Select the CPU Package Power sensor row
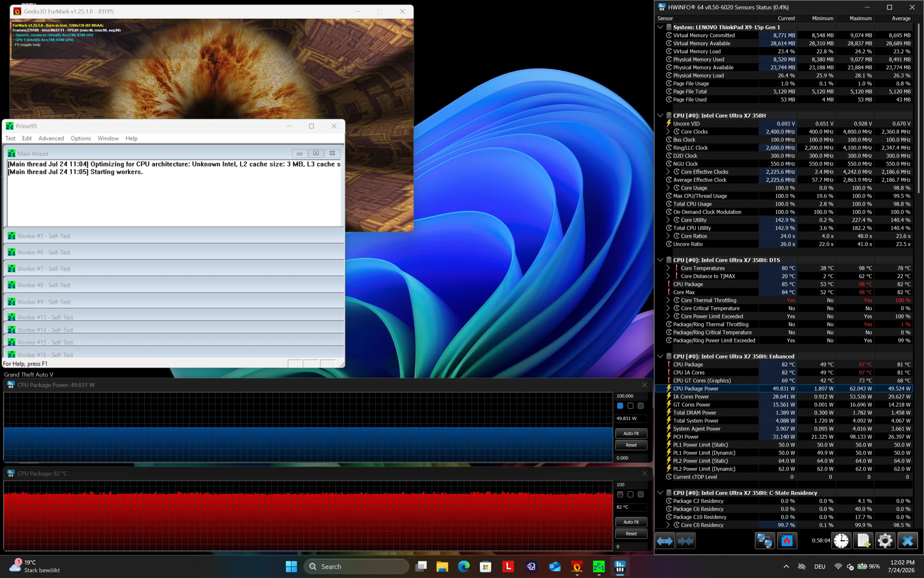This screenshot has height=578, width=924. 784,388
